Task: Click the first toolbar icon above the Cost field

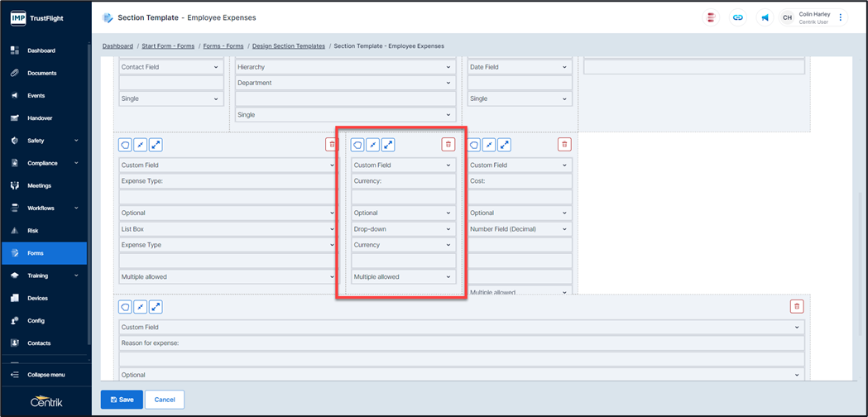Action: click(x=474, y=145)
